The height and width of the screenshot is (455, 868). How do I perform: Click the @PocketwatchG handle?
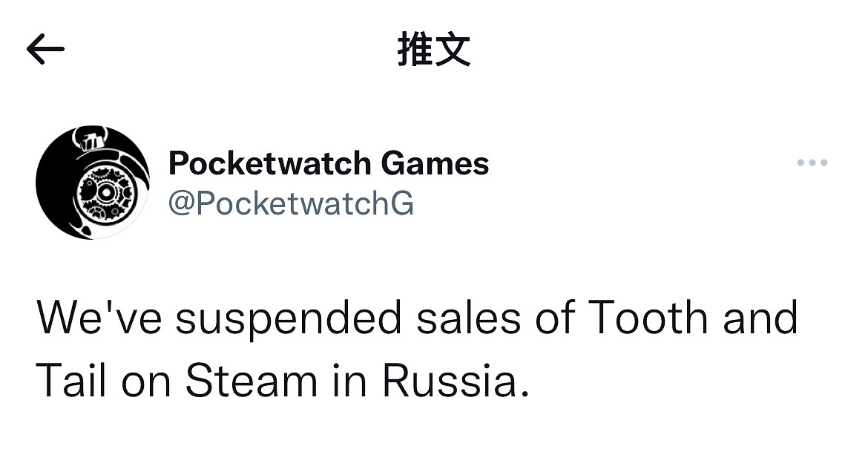coord(291,203)
